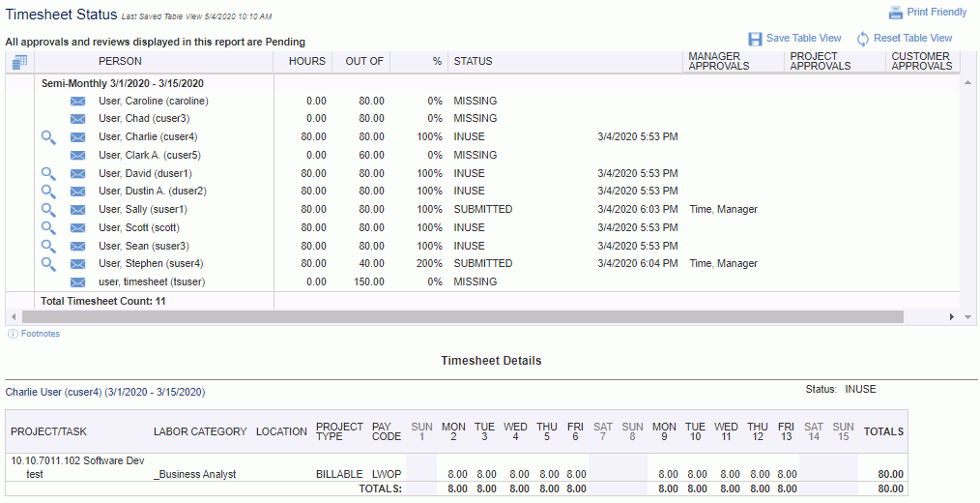Sort by the MANAGER APPROVALS column header
The width and height of the screenshot is (980, 503).
click(x=719, y=61)
